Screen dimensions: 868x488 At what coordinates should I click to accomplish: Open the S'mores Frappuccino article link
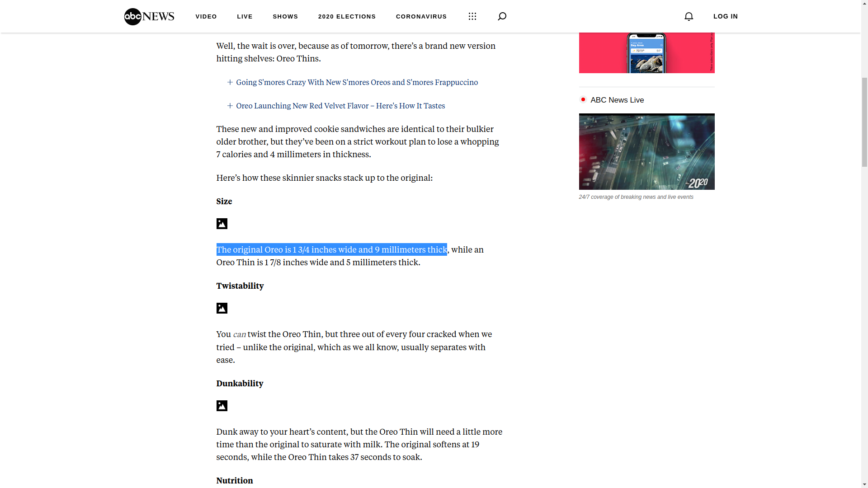click(357, 82)
